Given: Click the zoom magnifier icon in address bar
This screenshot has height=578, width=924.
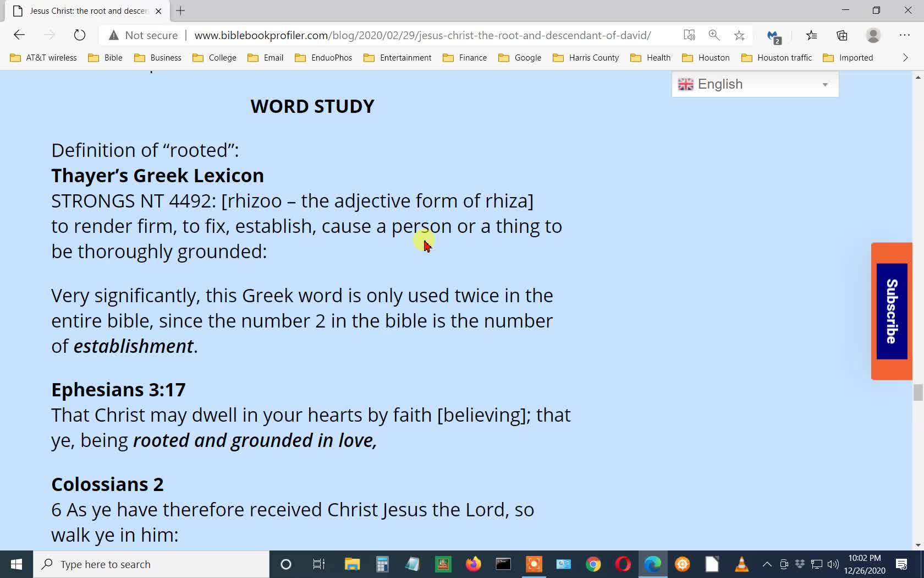Looking at the screenshot, I should [714, 35].
